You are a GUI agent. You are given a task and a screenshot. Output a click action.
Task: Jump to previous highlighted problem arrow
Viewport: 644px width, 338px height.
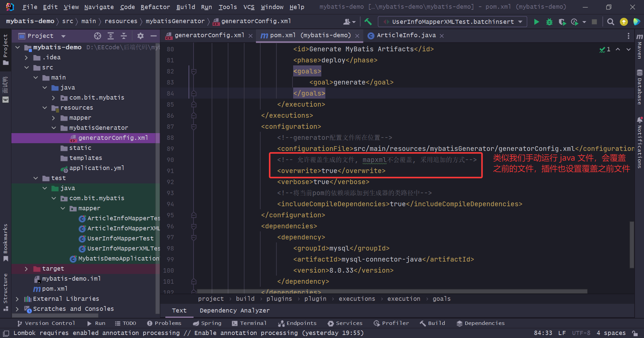click(618, 49)
